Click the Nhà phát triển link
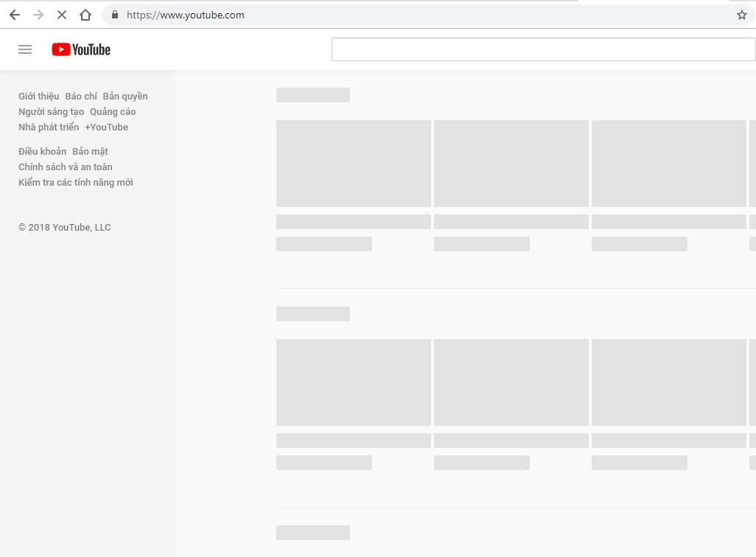756x557 pixels. (49, 127)
